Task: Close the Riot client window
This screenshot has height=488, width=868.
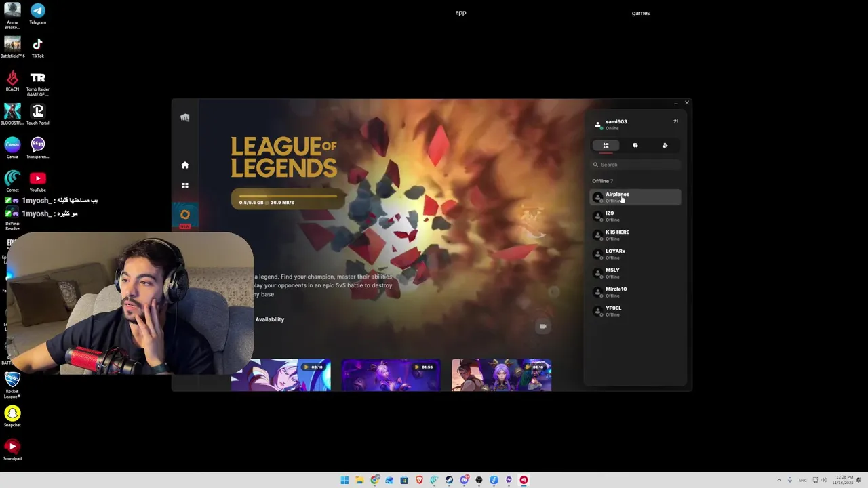Action: click(687, 103)
